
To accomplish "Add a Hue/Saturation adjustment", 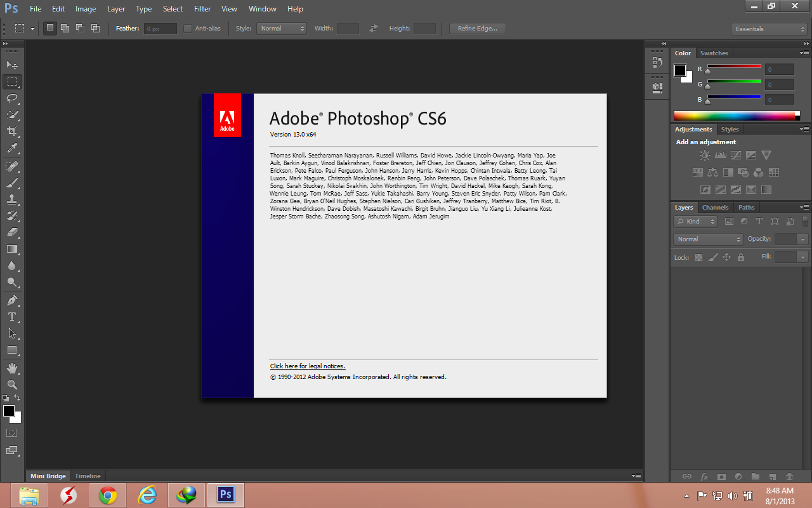I will (x=697, y=173).
